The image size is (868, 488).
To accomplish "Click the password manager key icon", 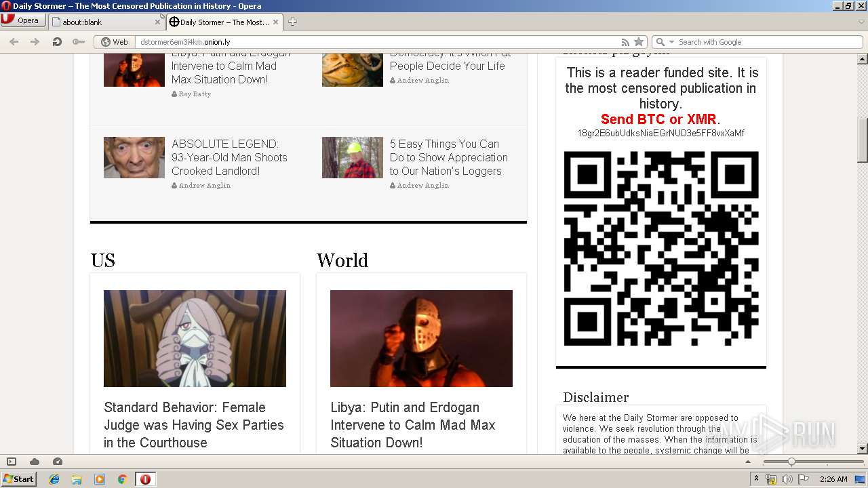I will [79, 41].
